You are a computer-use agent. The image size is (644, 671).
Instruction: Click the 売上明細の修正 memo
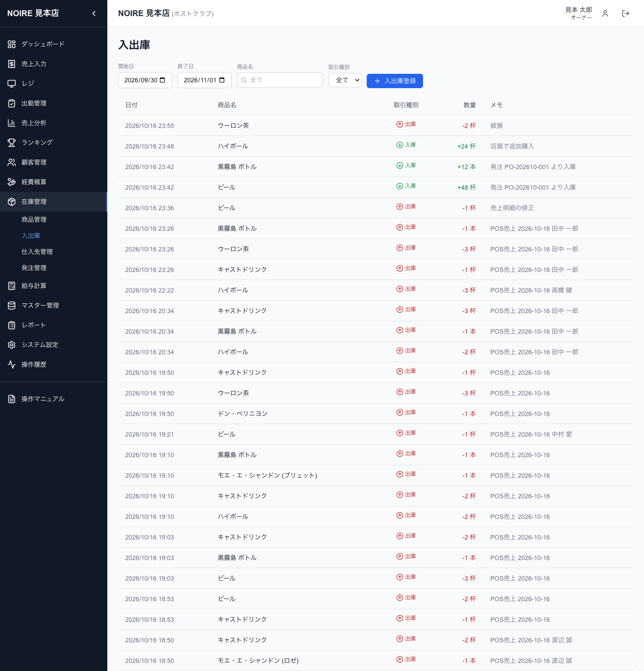(x=512, y=208)
